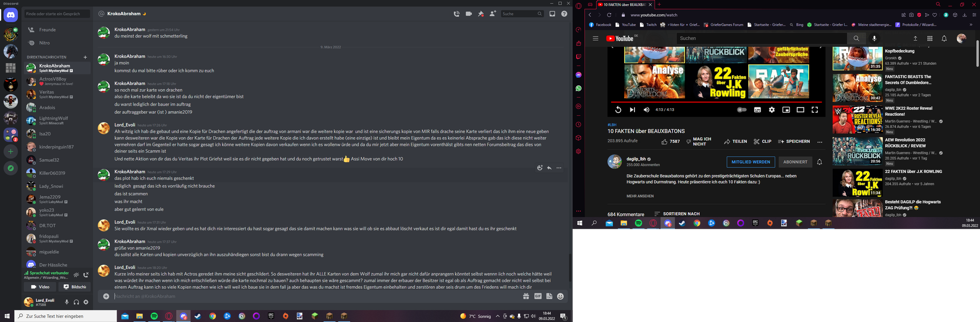Open the Discord inbox icon
This screenshot has width=980, height=322.
[x=552, y=14]
